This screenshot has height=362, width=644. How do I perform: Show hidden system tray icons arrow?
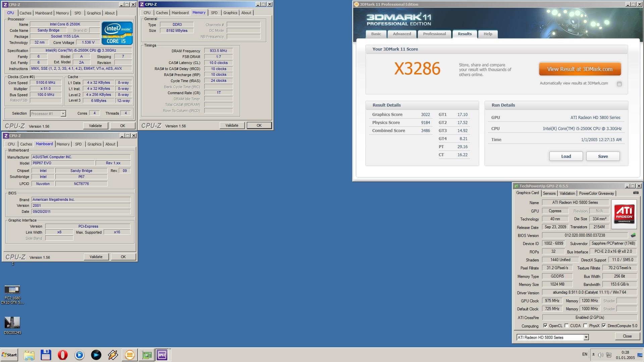(593, 355)
